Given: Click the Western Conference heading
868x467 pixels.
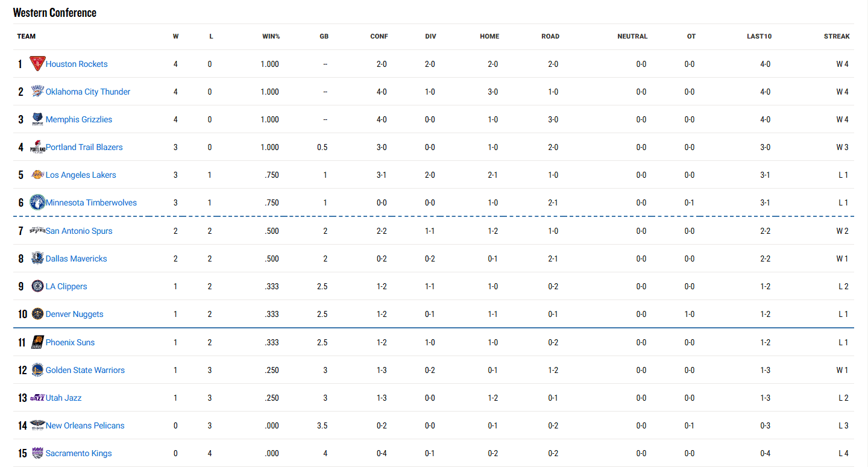Looking at the screenshot, I should 55,13.
